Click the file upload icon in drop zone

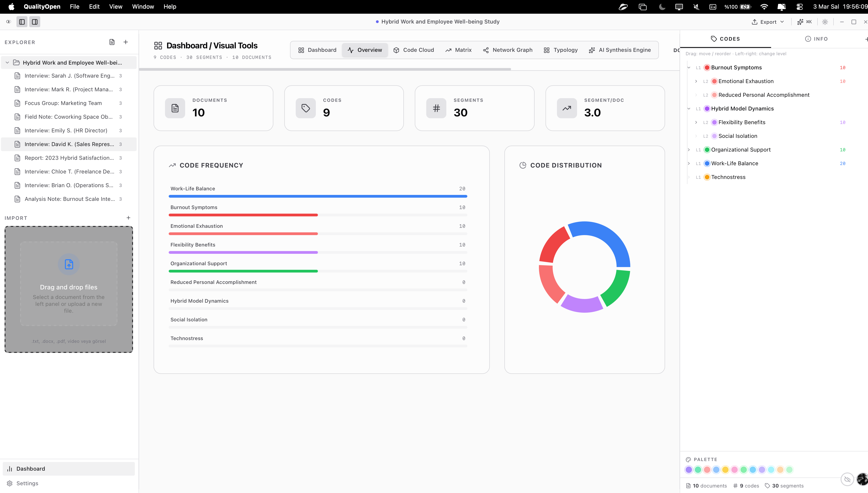coord(69,264)
